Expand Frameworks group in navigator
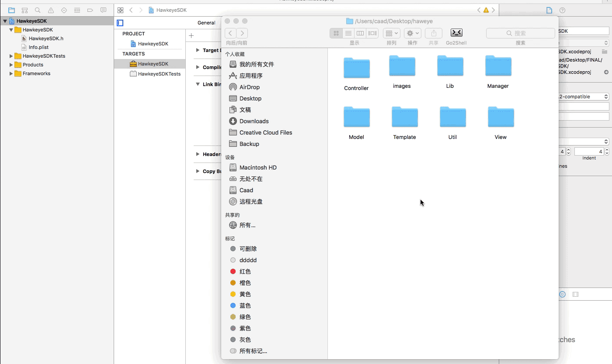Image resolution: width=612 pixels, height=364 pixels. [11, 73]
